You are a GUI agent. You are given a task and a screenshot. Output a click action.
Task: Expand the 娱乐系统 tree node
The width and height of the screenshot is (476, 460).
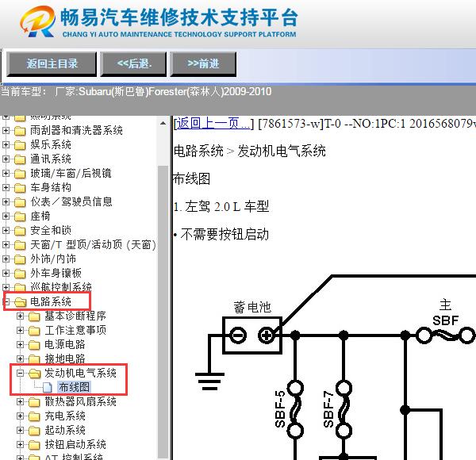click(x=6, y=144)
